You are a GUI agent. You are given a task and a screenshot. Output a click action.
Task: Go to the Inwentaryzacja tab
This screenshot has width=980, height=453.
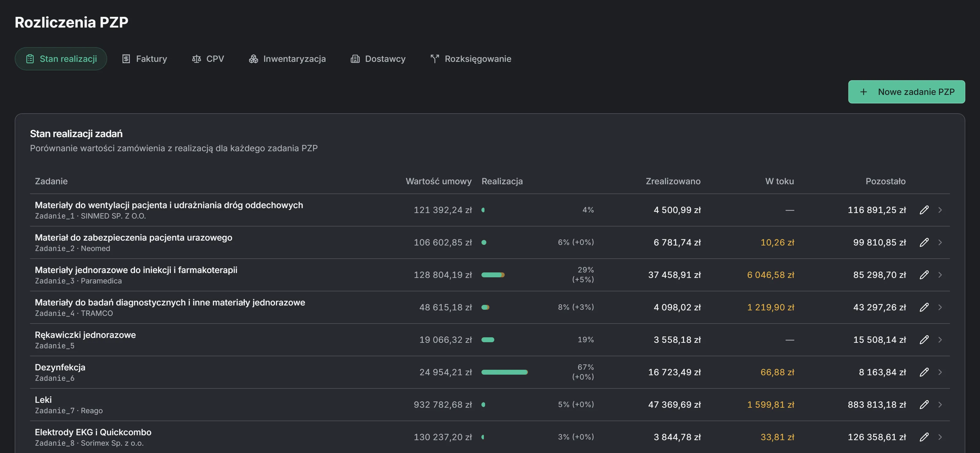tap(288, 59)
